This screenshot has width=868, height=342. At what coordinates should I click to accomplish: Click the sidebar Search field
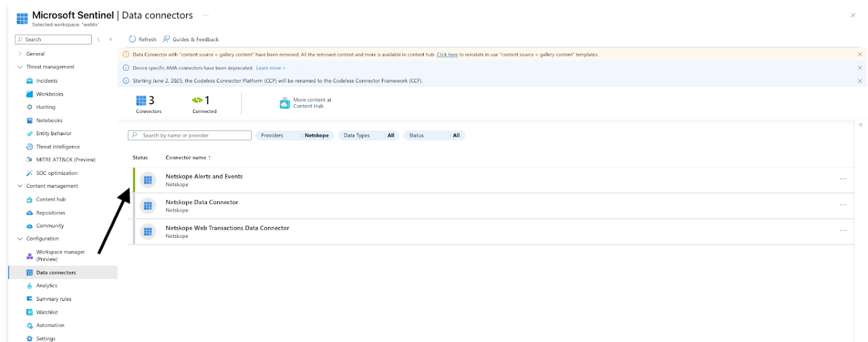(53, 40)
